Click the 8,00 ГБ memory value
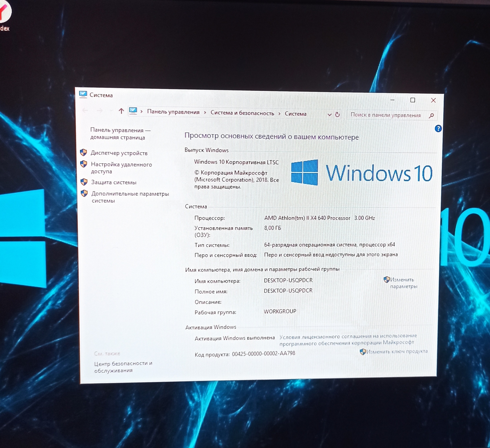 [x=272, y=228]
